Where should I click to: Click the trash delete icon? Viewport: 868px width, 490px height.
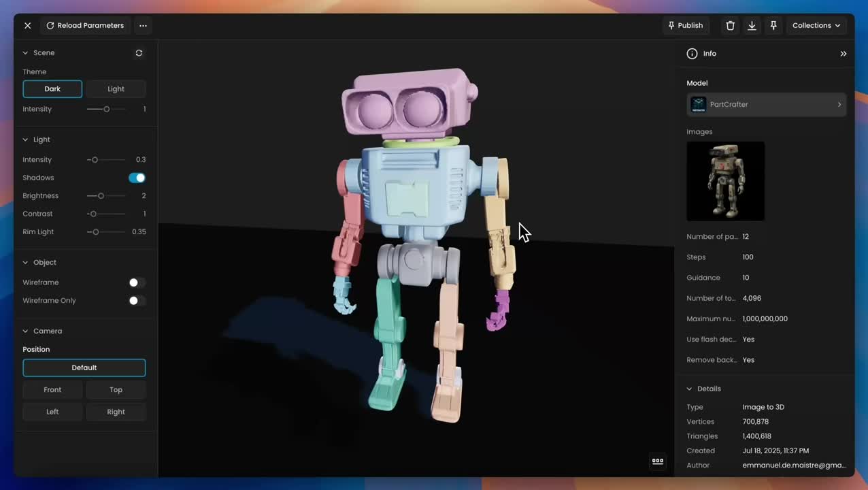tap(730, 25)
